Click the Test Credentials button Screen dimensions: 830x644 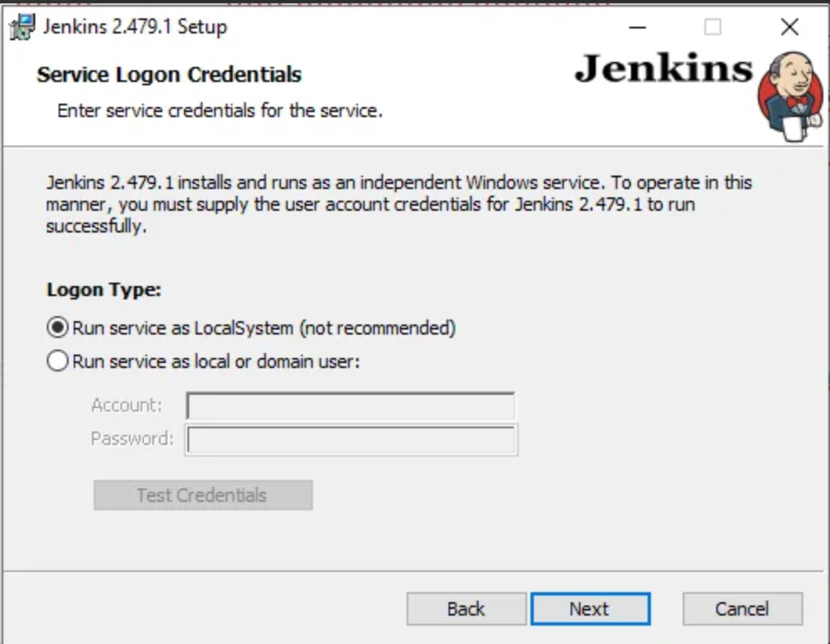[202, 494]
